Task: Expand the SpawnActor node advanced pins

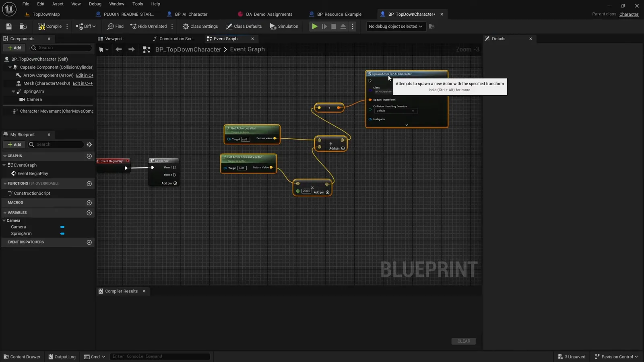Action: pyautogui.click(x=407, y=125)
